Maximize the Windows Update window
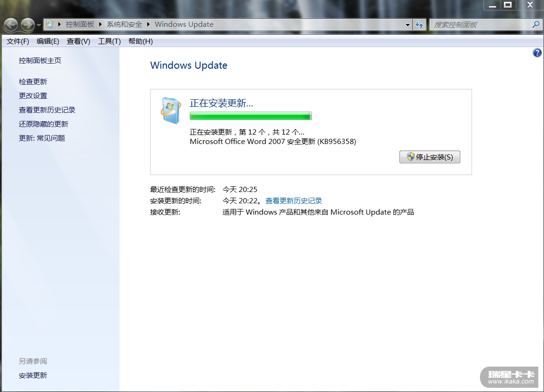 508,5
